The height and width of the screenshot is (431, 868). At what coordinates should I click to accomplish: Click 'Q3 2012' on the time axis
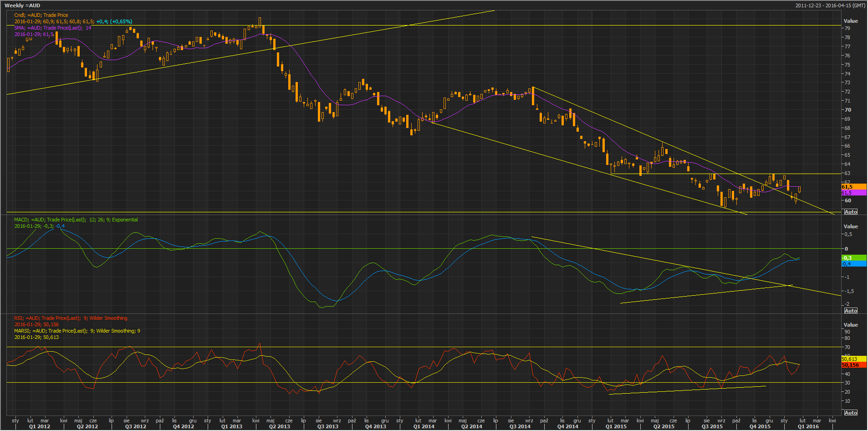tap(136, 427)
